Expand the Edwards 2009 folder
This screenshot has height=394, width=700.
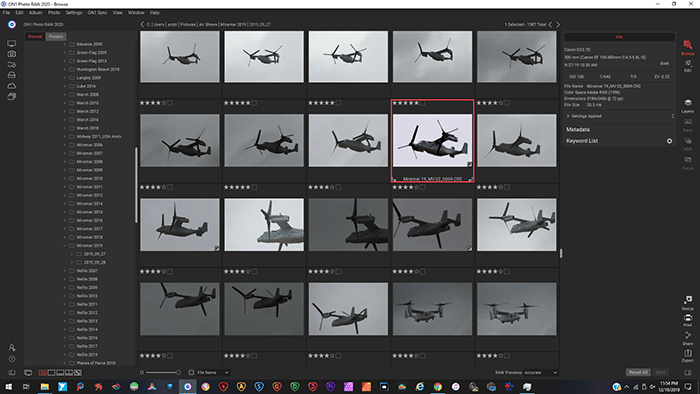(64, 44)
